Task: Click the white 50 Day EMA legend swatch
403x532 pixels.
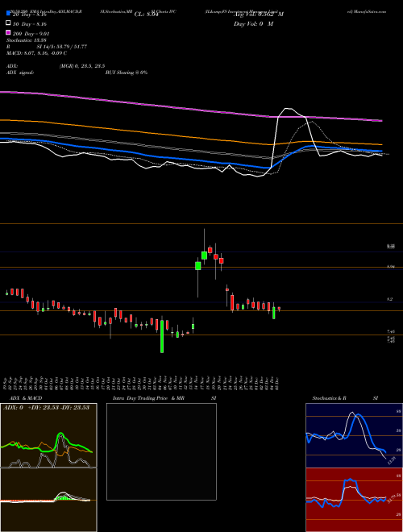Action: [x=9, y=23]
